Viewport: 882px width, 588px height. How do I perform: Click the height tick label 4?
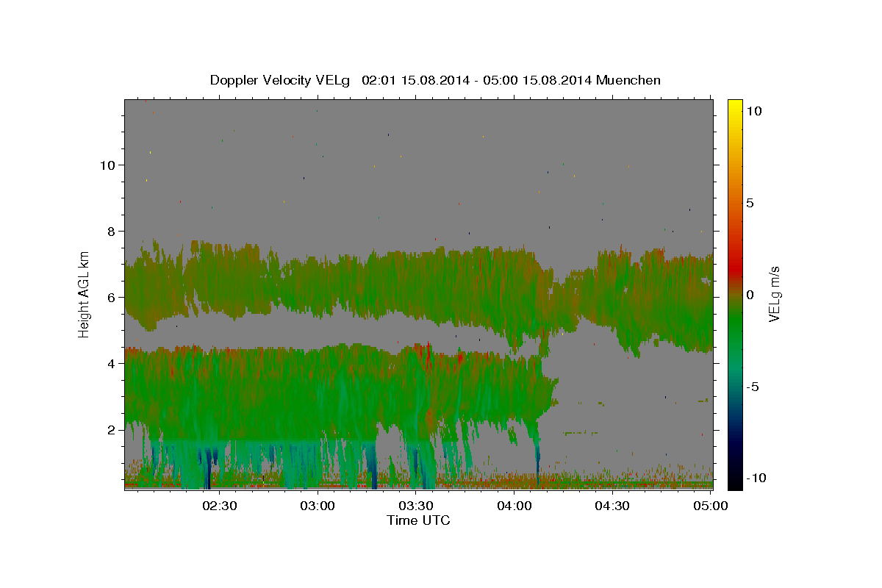(112, 364)
